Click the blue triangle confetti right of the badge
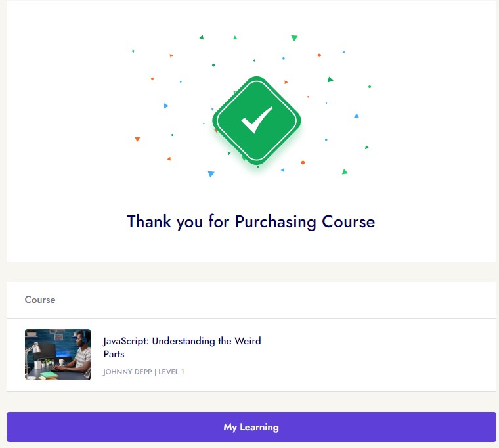Screen dimensions: 499x448 (357, 116)
